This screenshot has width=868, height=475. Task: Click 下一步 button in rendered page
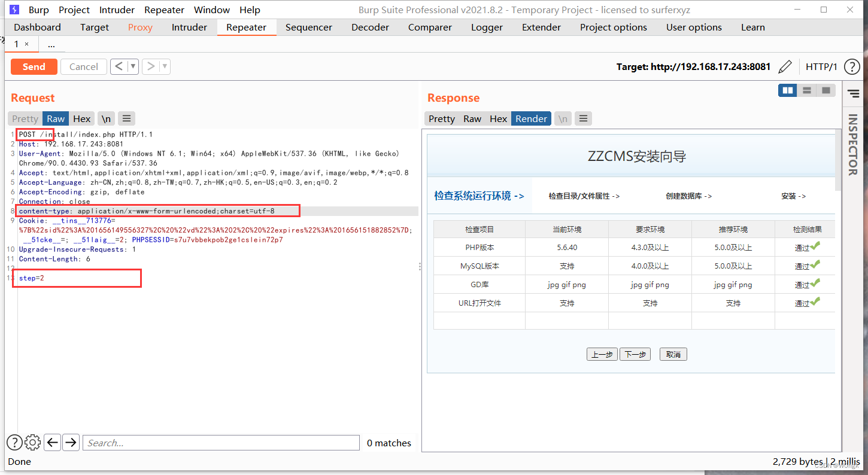[635, 354]
